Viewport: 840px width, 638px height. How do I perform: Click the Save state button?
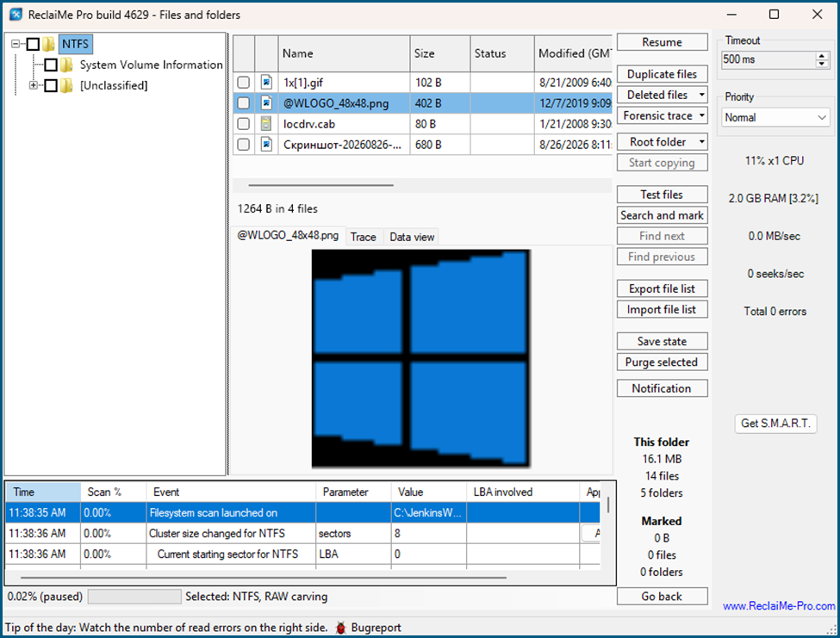coord(663,341)
